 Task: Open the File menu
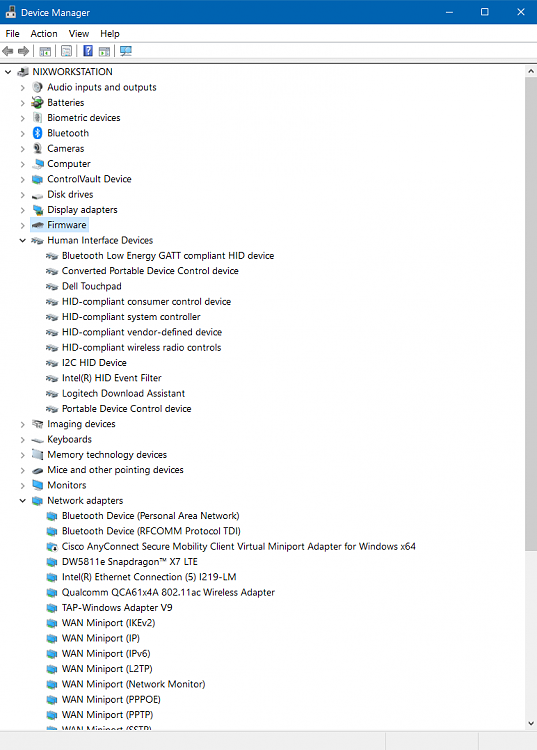pos(12,33)
